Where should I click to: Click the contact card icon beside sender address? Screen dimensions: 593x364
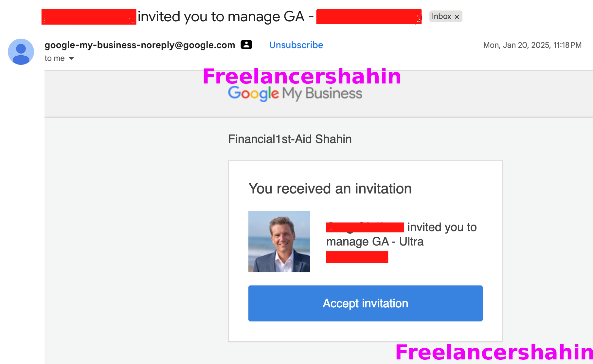pyautogui.click(x=246, y=45)
